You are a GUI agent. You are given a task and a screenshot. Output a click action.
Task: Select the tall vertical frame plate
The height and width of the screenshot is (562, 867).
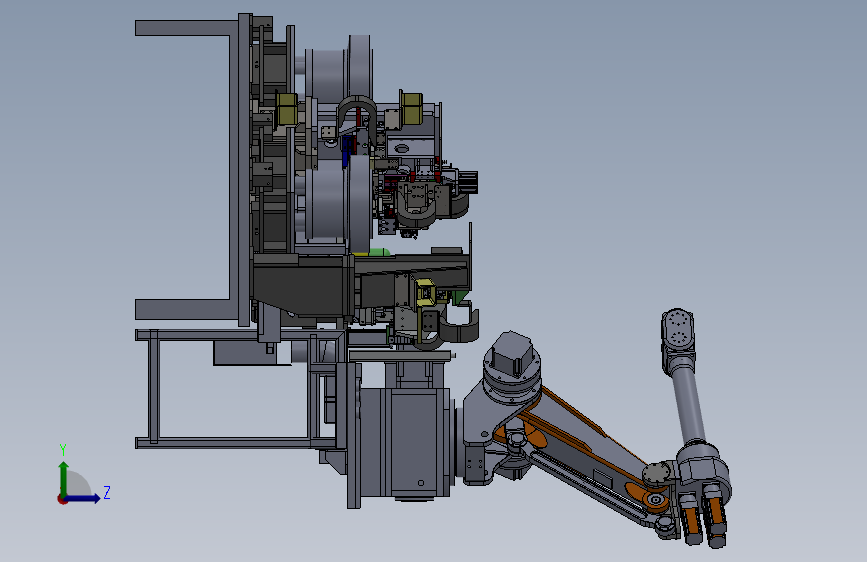244,169
